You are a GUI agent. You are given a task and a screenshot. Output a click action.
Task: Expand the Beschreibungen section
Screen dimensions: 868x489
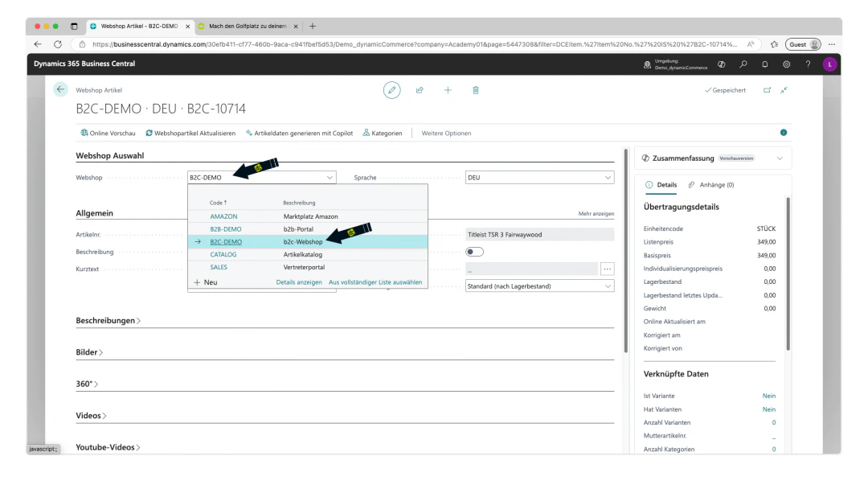click(x=108, y=321)
